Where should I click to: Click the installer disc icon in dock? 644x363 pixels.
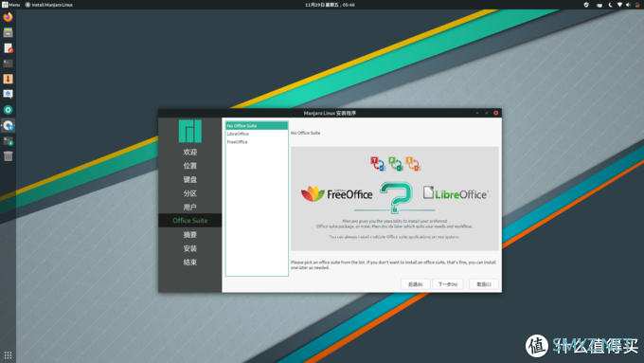pos(8,125)
